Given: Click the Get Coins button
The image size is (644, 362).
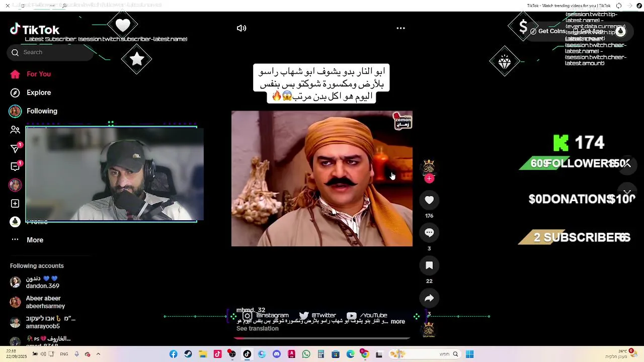Looking at the screenshot, I should 548,31.
